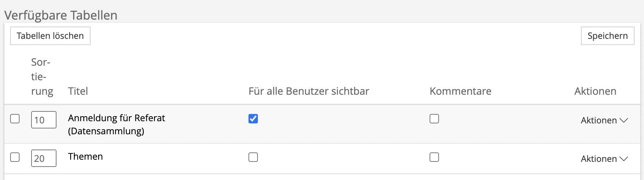Expand the Aktionen menu for Themen
Viewport: 644px width, 180px height.
604,159
